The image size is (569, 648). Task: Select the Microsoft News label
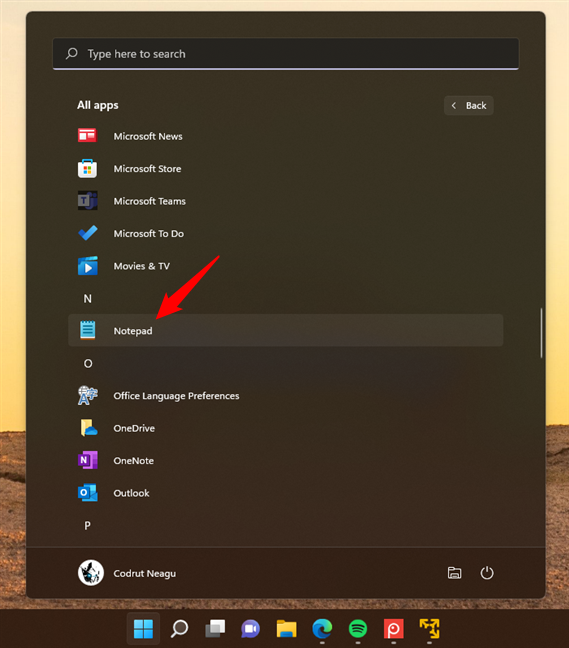(x=148, y=136)
